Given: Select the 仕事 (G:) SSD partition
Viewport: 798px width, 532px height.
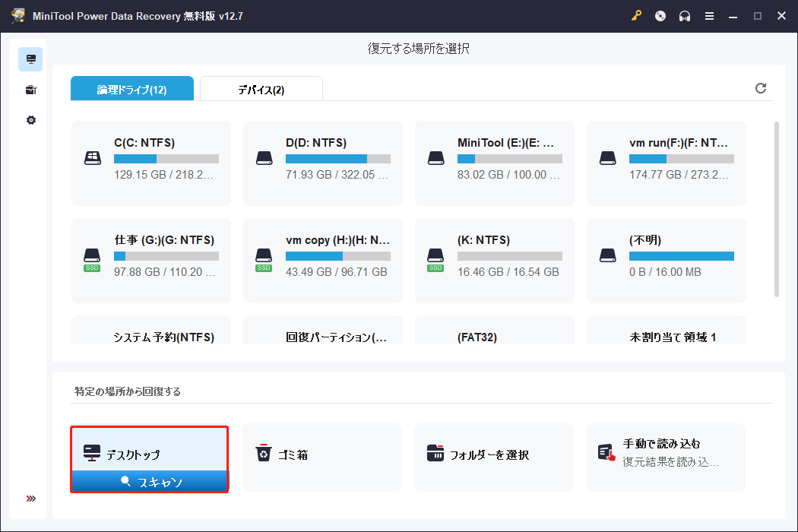Looking at the screenshot, I should (x=150, y=261).
